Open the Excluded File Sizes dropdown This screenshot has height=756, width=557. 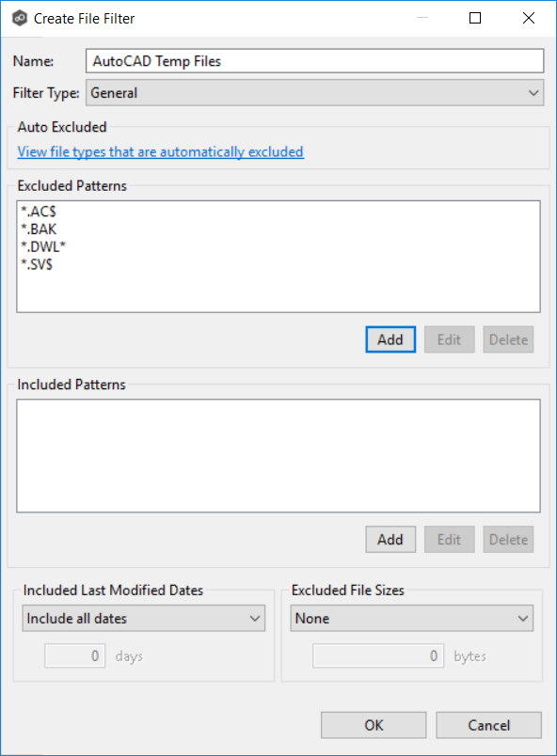click(412, 618)
